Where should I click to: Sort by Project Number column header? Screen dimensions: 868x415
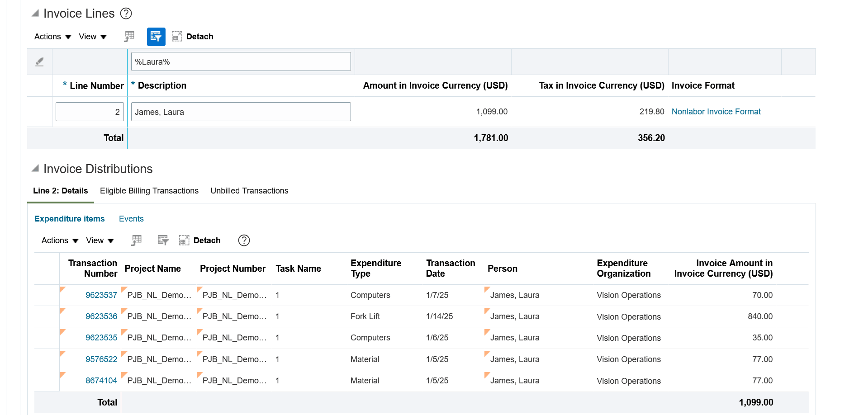click(233, 269)
